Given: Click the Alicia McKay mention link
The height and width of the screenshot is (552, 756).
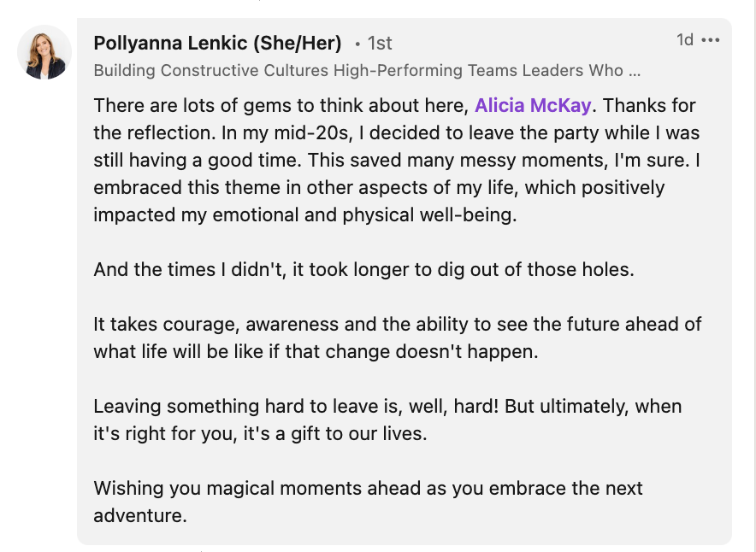Looking at the screenshot, I should [533, 106].
